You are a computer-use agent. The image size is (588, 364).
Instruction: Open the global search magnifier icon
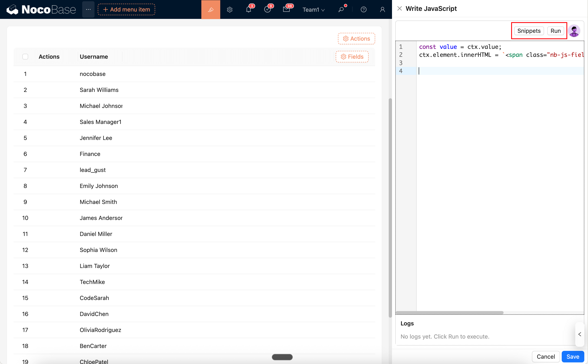pyautogui.click(x=341, y=9)
